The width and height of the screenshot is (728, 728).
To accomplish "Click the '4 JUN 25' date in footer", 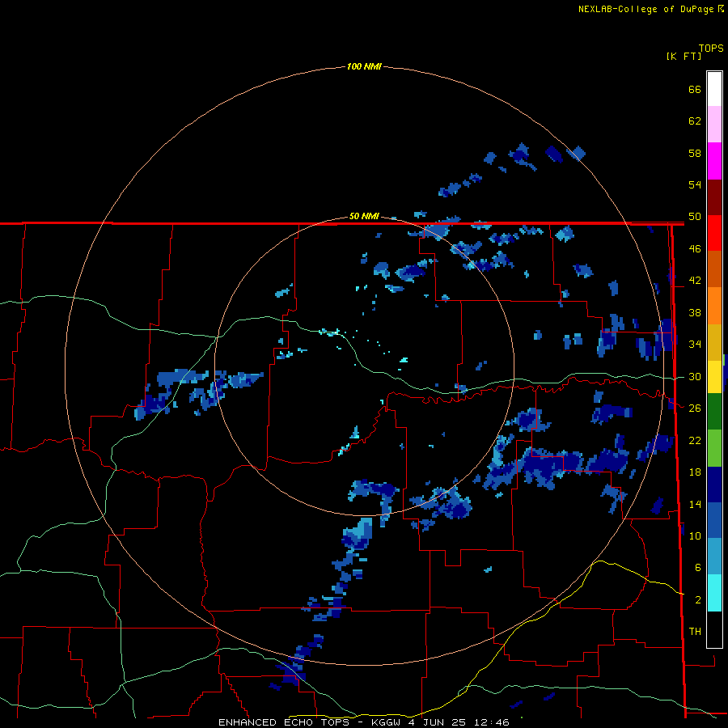I will [x=438, y=722].
